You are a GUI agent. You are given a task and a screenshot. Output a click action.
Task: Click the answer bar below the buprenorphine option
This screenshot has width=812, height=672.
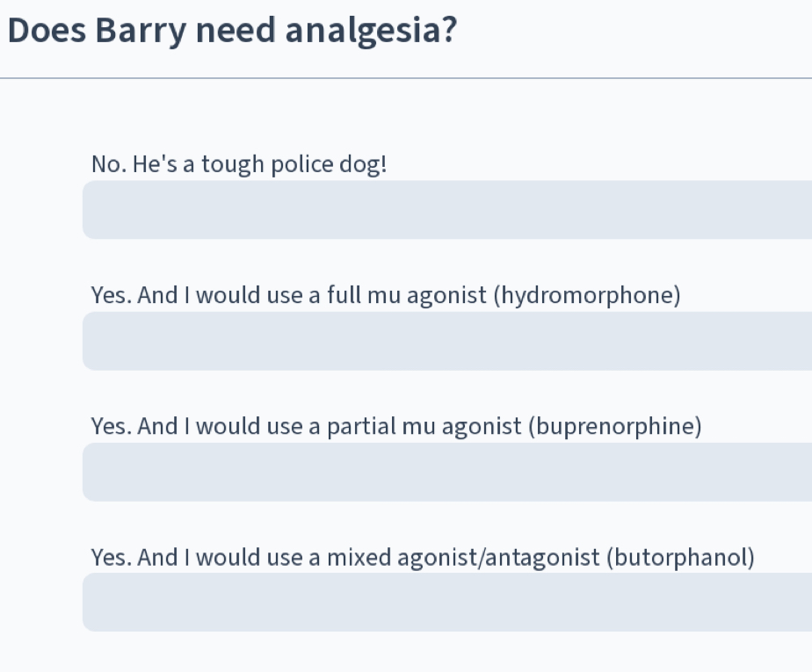(x=446, y=472)
